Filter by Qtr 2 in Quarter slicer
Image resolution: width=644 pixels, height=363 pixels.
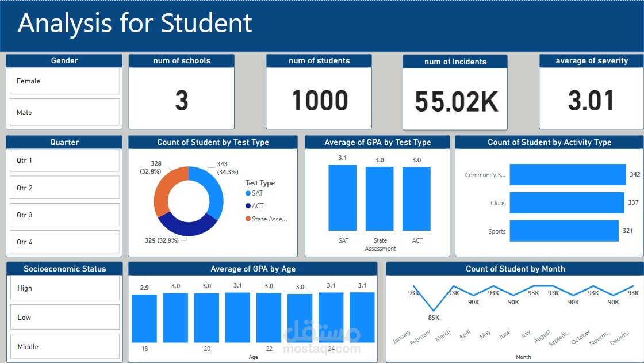[x=64, y=188]
